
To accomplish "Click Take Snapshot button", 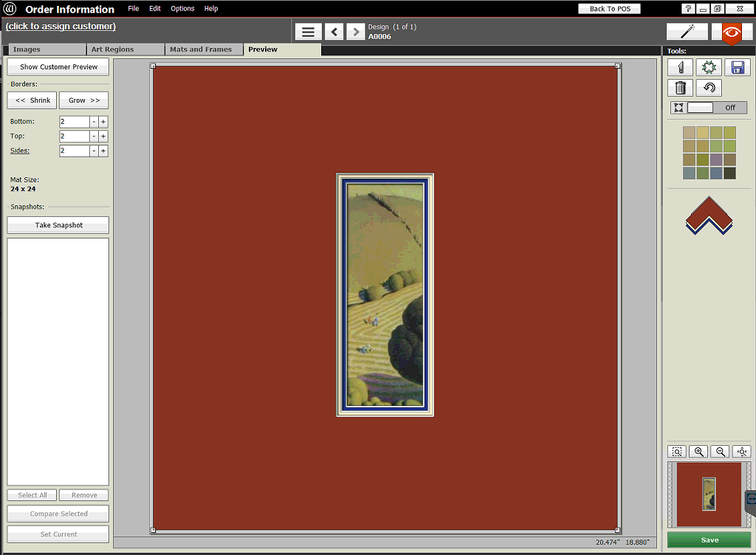I will pyautogui.click(x=58, y=225).
